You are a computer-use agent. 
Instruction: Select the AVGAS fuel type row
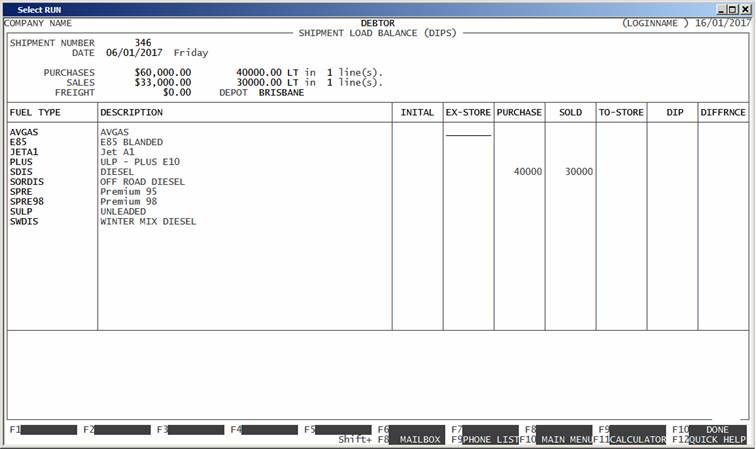(24, 132)
